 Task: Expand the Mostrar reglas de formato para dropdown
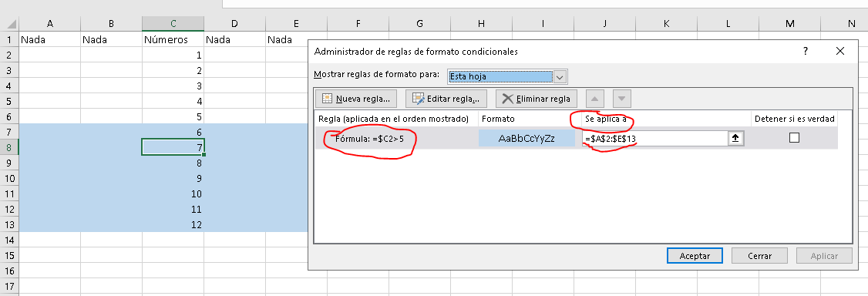point(560,76)
